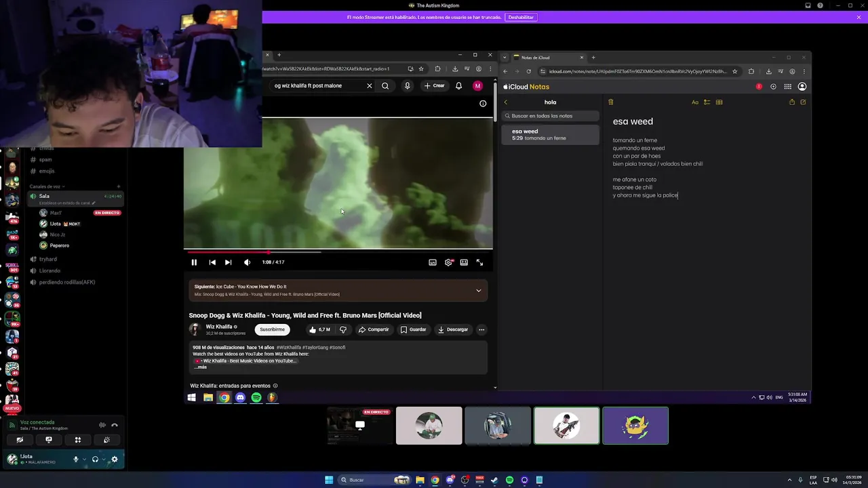This screenshot has height=488, width=868.
Task: Click the red iCloud alert badge
Action: tap(759, 87)
